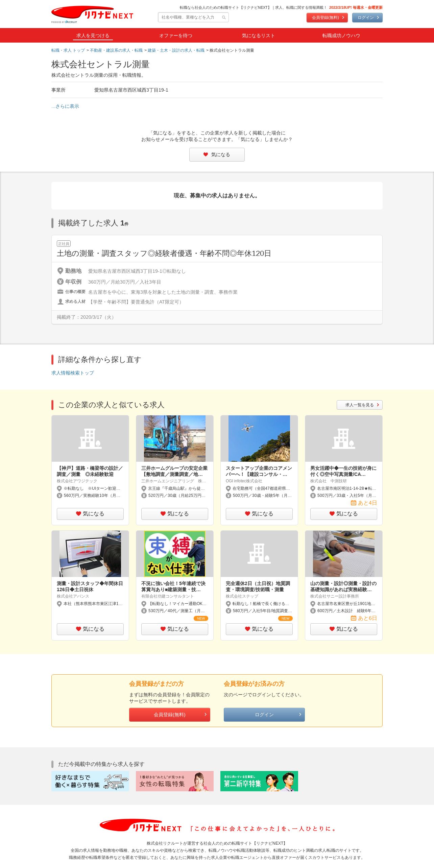Image resolution: width=434 pixels, height=868 pixels.
Task: Click 建築・土木・設計の求人・転職 breadcrumb link
Action: (x=176, y=50)
